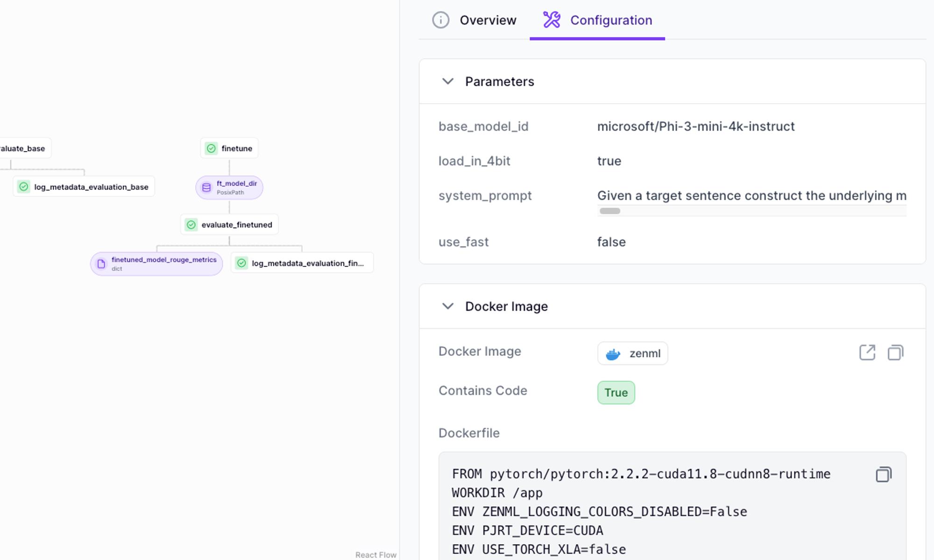Image resolution: width=934 pixels, height=560 pixels.
Task: Copy the Docker image name
Action: [x=895, y=353]
